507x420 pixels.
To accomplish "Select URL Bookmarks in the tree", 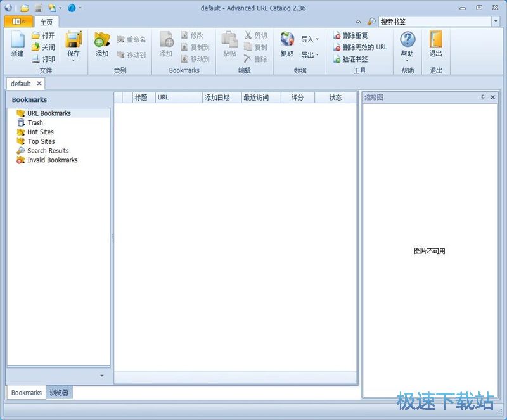I will click(49, 113).
